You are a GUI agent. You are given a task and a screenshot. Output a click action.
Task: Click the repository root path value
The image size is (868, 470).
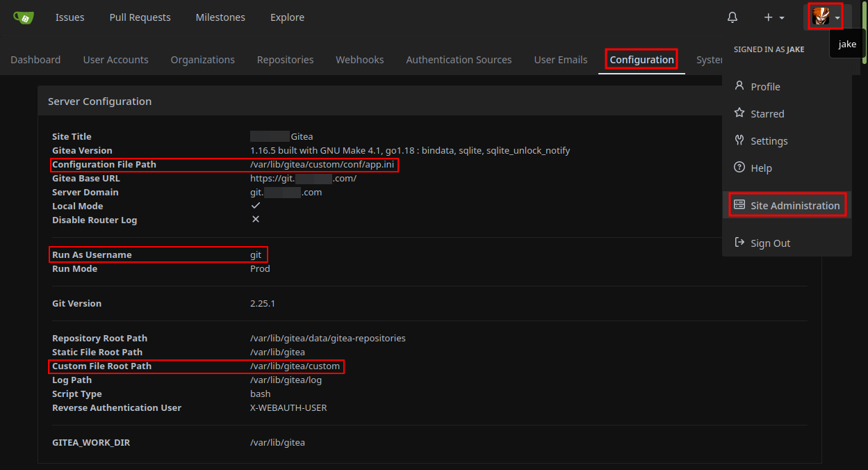pos(328,338)
